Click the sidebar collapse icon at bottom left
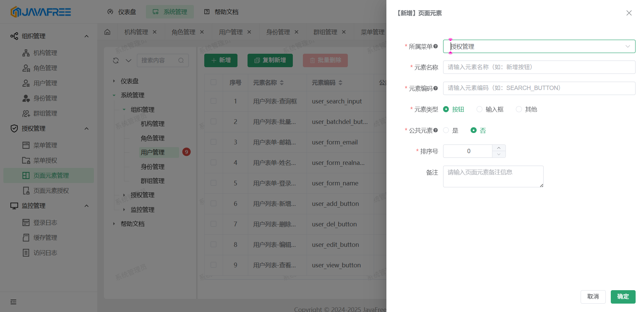The image size is (644, 312). click(x=13, y=302)
